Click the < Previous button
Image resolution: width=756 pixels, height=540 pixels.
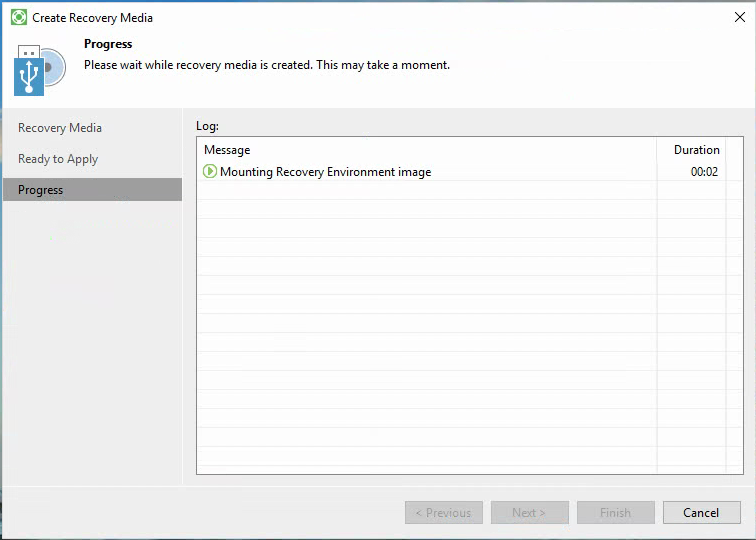point(444,513)
